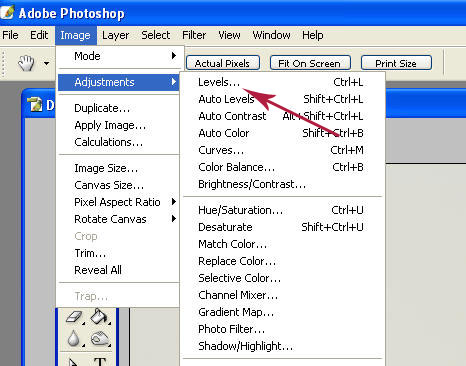Viewport: 466px width, 366px height.
Task: Click the Print Size button
Action: pyautogui.click(x=396, y=63)
